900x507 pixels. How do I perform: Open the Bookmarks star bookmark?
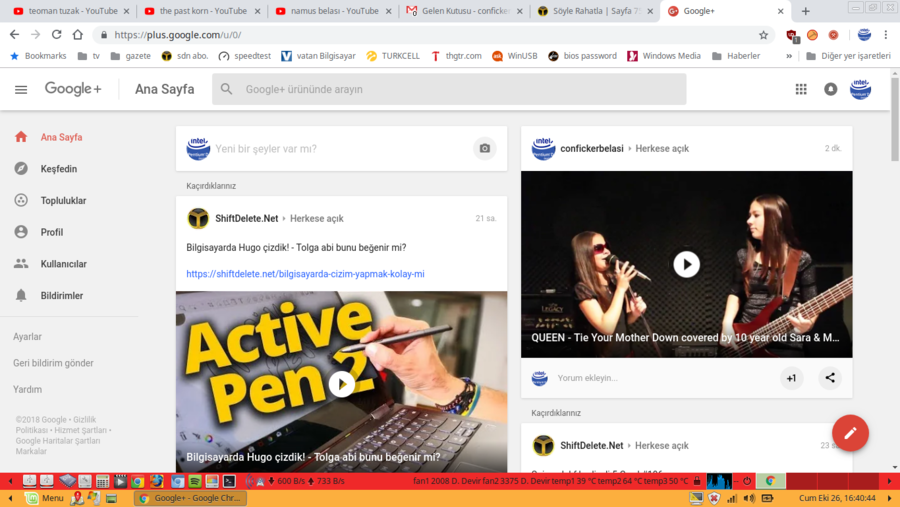pos(38,56)
